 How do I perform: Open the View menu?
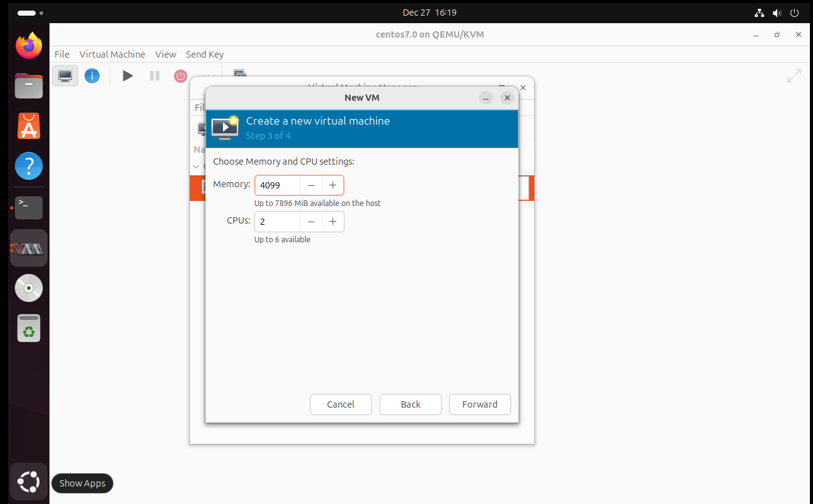[x=165, y=54]
